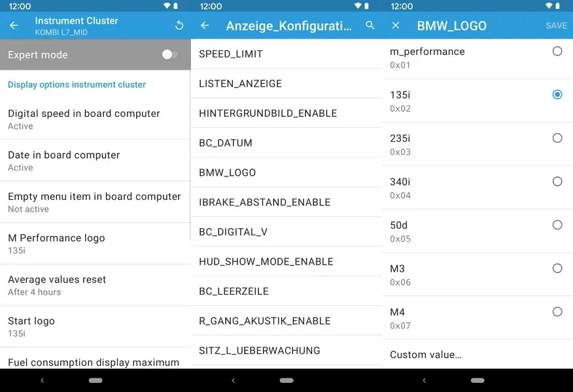The height and width of the screenshot is (392, 573).
Task: Close the BMW_LOGO editor with X
Action: 395,25
